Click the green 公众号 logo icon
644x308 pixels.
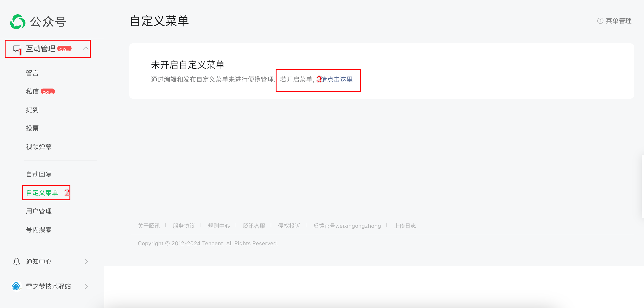[x=18, y=22]
